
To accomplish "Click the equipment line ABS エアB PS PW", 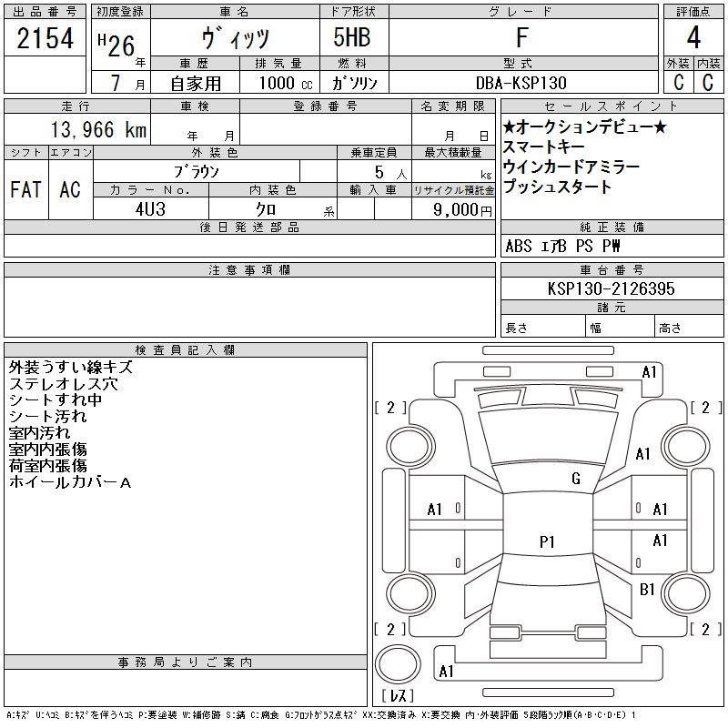I will tap(562, 246).
